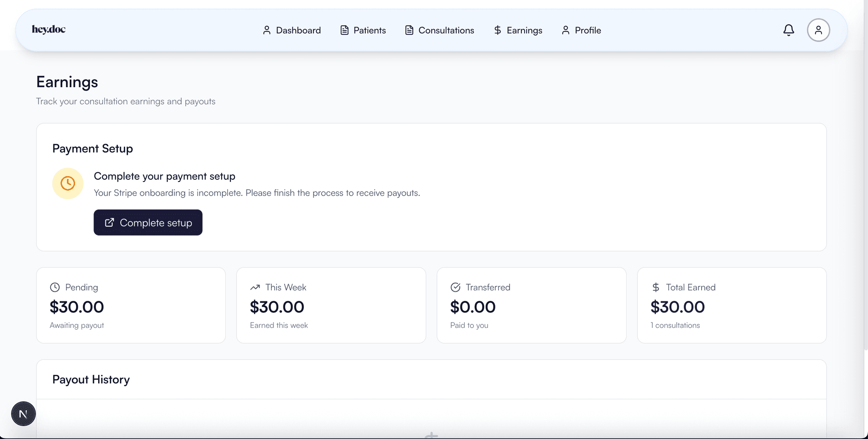Click the notification bell icon
Image resolution: width=868 pixels, height=439 pixels.
(x=788, y=30)
